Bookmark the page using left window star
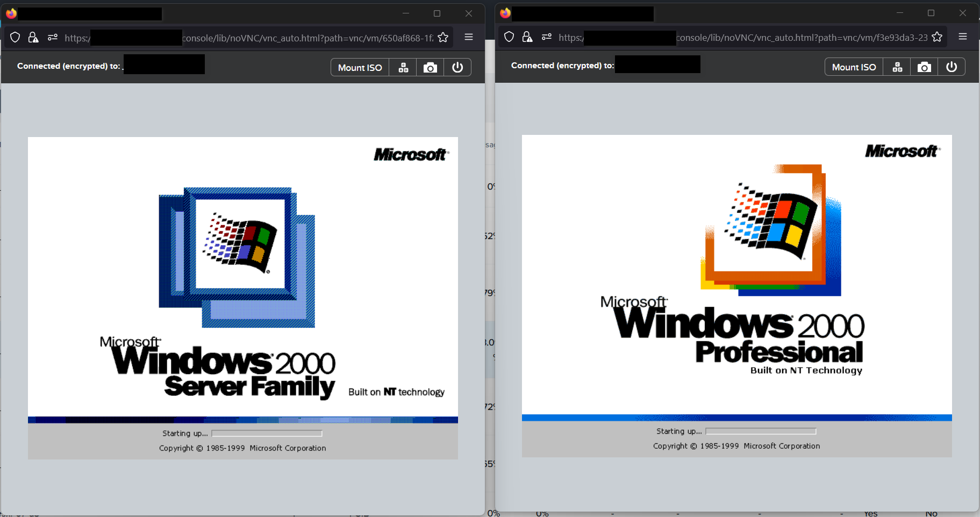This screenshot has width=980, height=517. (x=443, y=37)
